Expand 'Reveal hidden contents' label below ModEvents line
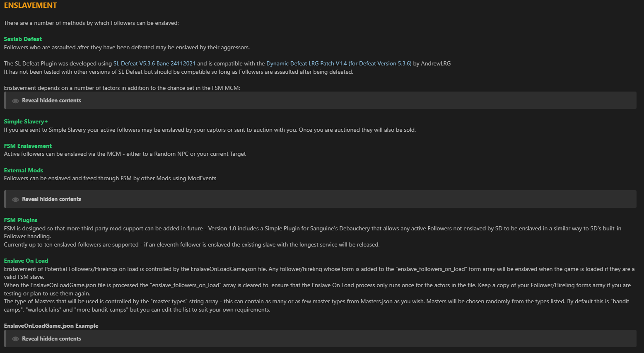644x353 pixels. click(51, 199)
